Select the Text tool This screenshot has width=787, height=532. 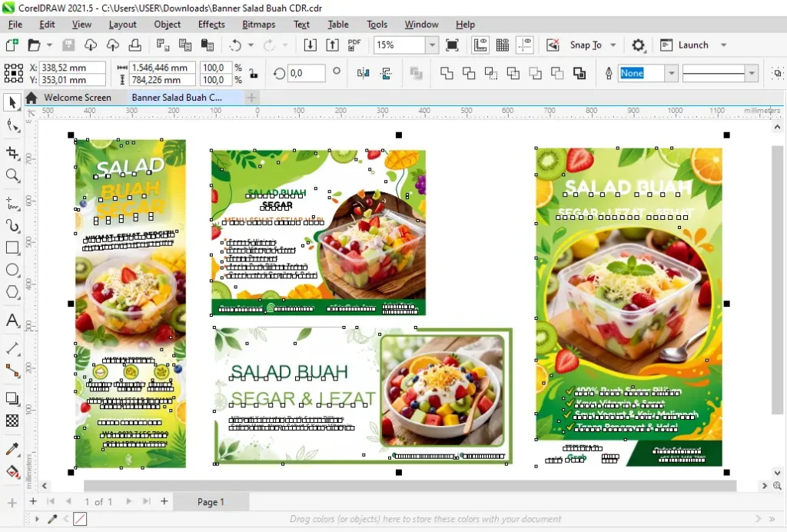(12, 321)
